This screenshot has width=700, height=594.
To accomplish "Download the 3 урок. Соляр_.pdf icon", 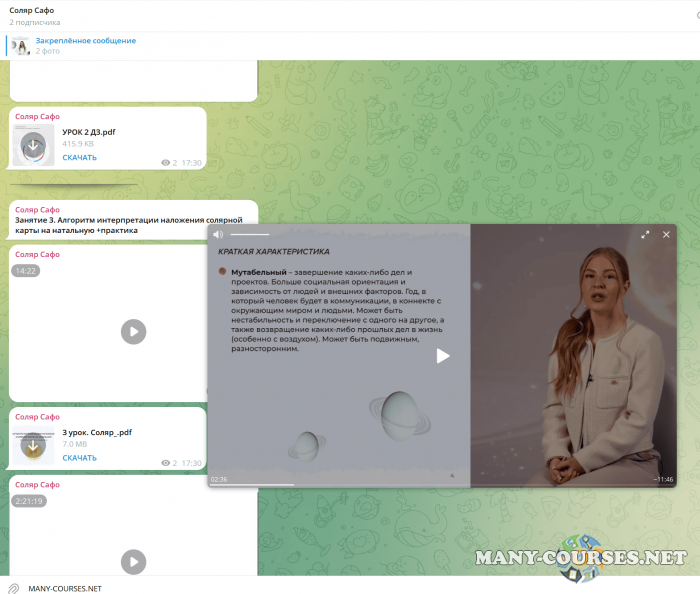I will tap(33, 446).
